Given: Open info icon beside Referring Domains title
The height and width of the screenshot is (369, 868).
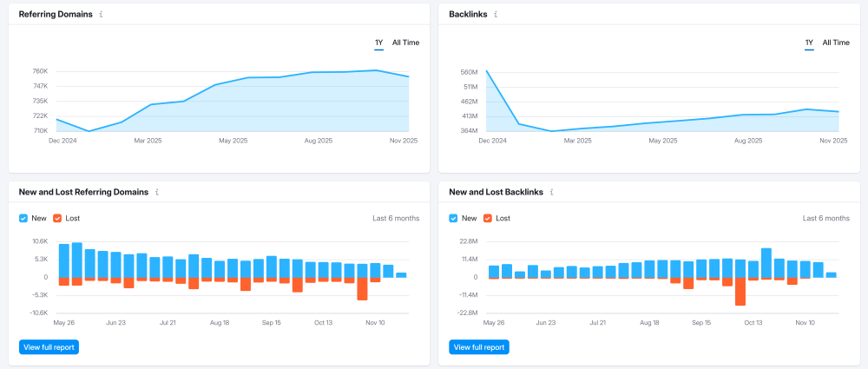Looking at the screenshot, I should [101, 15].
